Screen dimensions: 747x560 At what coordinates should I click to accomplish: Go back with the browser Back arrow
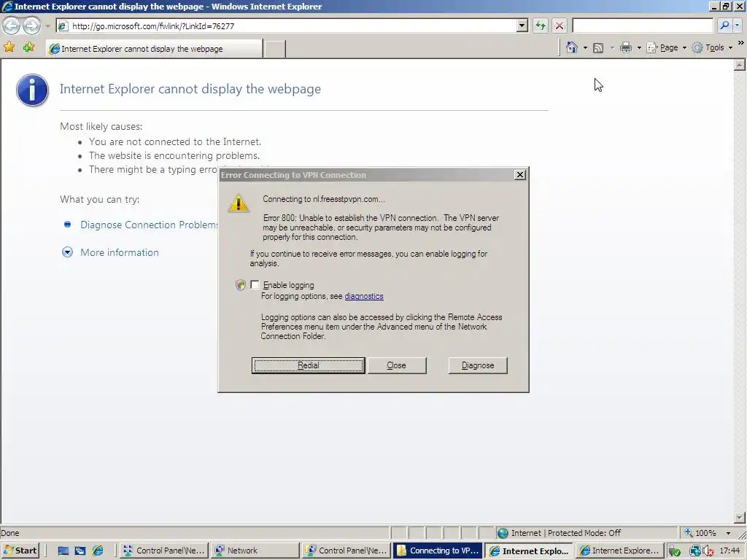pos(12,26)
